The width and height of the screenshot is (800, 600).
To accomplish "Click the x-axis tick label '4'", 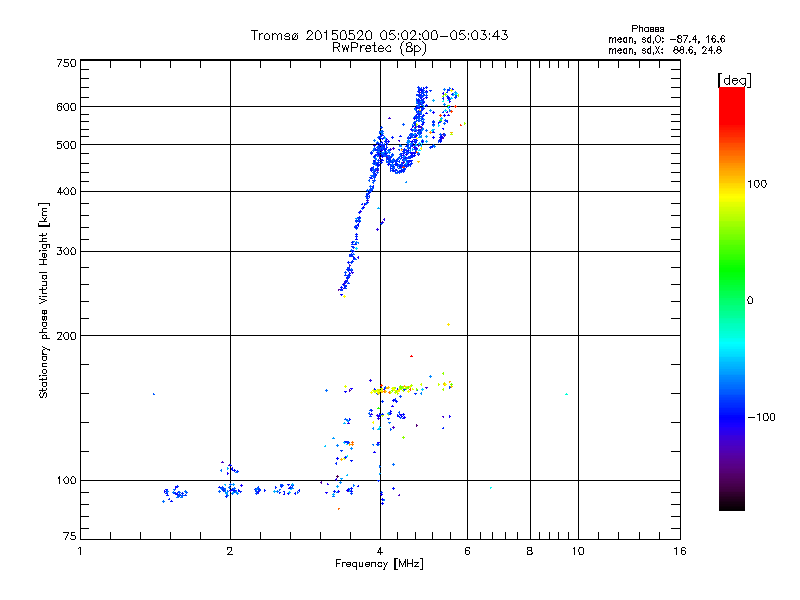I will coord(380,551).
